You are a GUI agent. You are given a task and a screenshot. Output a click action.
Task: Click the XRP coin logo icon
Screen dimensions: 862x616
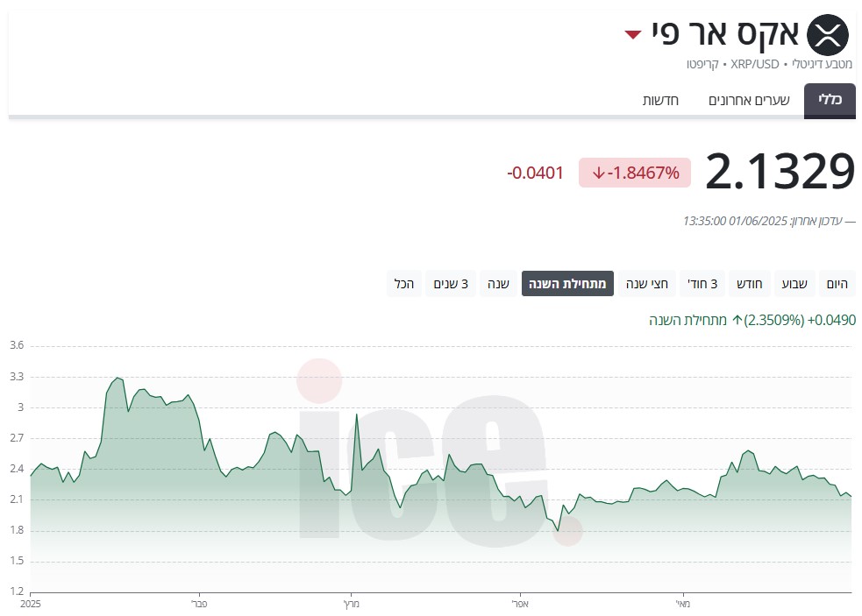828,35
